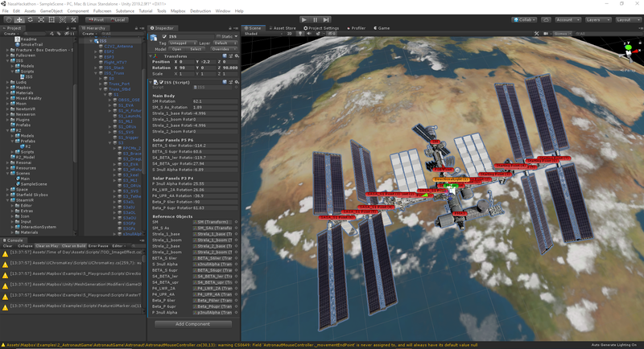The height and width of the screenshot is (349, 644).
Task: Collapse ISS object in Hierarchy
Action: click(x=91, y=40)
